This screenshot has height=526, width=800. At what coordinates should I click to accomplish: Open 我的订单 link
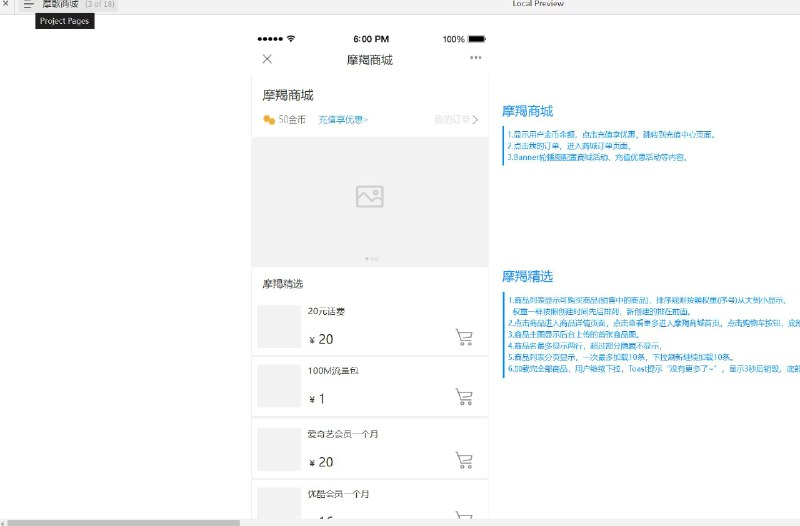coord(452,119)
